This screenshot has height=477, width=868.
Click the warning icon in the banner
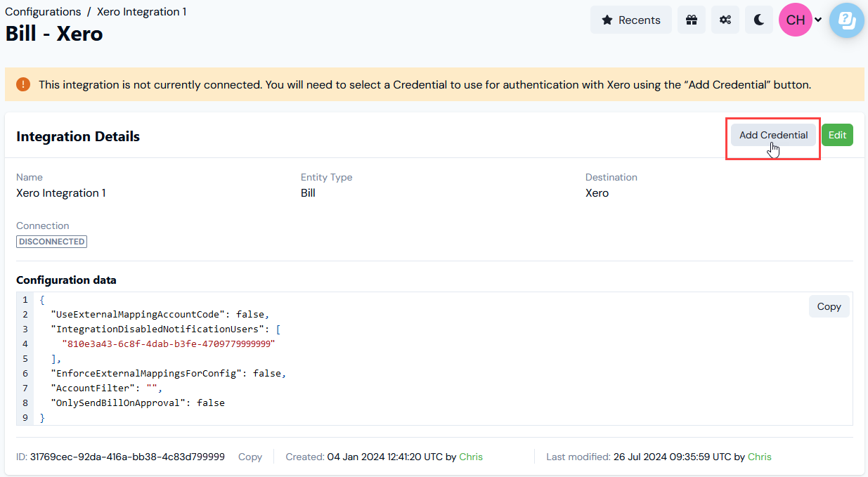pos(22,84)
